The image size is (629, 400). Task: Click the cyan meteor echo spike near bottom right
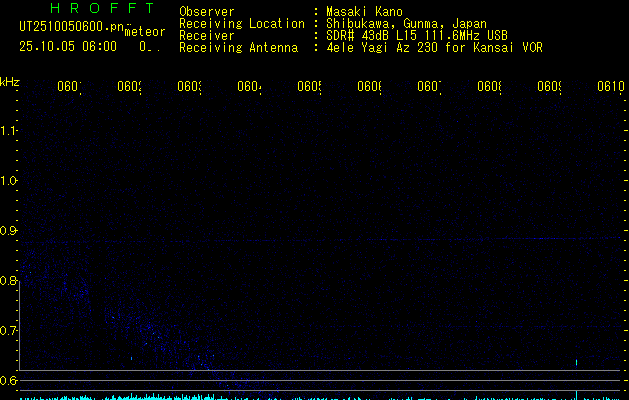coord(577,363)
